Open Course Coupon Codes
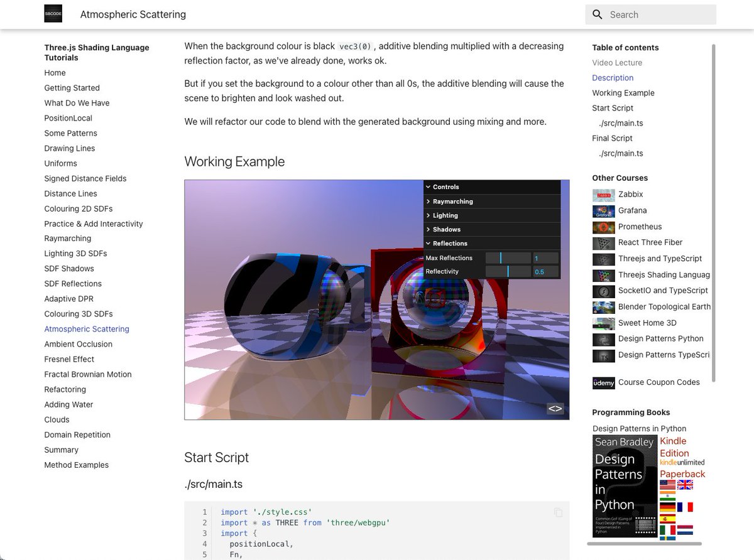 658,382
